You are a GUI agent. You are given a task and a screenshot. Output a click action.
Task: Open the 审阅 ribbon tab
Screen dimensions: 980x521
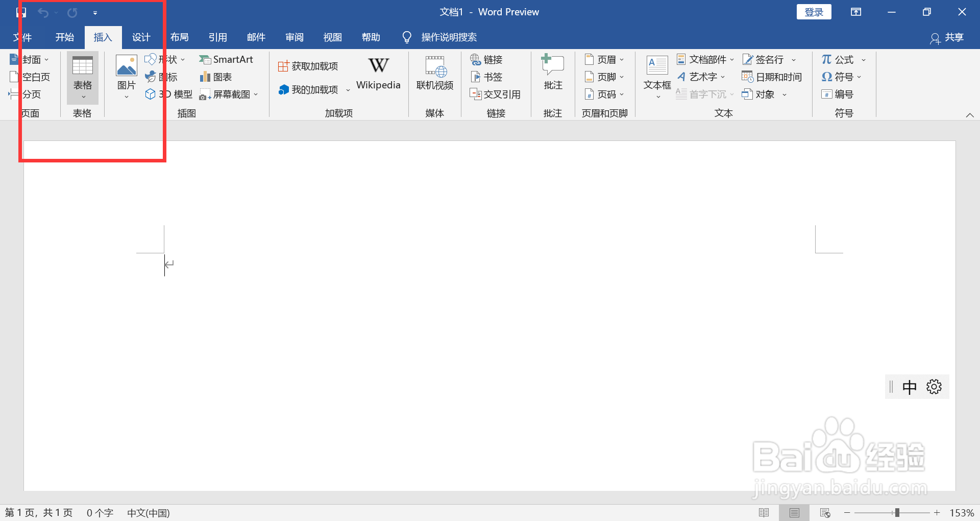click(294, 37)
